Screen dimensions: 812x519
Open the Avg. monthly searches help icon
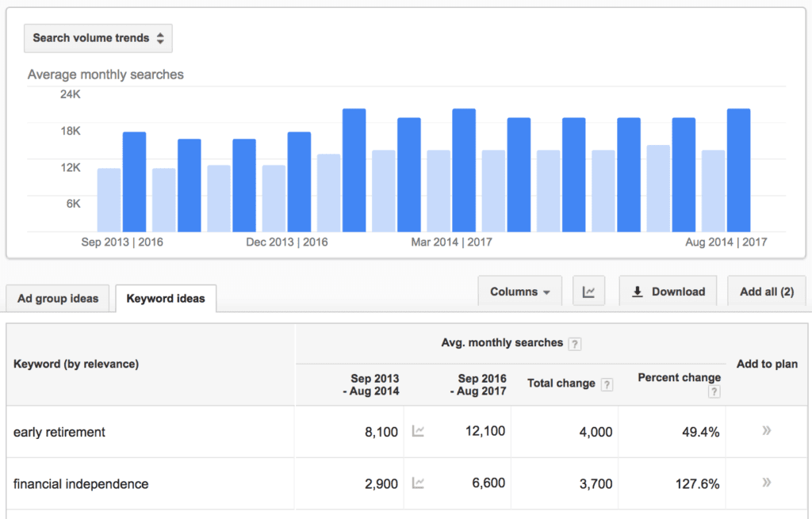[x=574, y=344]
